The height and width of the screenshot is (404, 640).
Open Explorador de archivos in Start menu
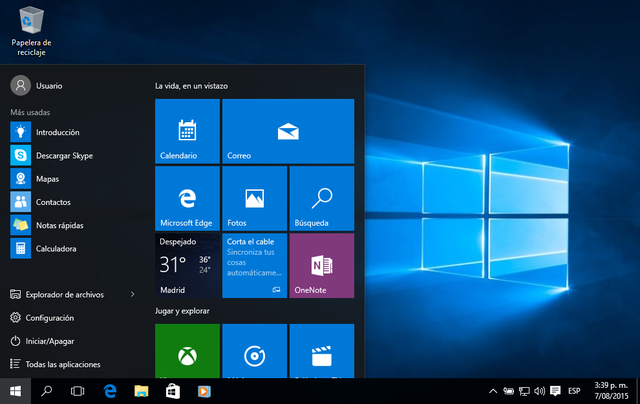point(57,294)
